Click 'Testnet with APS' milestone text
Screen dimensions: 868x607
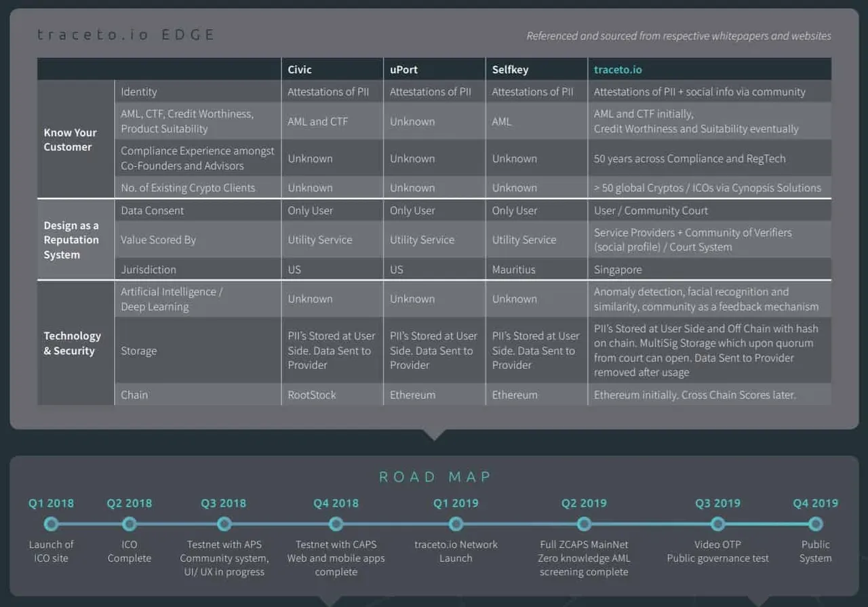point(224,558)
